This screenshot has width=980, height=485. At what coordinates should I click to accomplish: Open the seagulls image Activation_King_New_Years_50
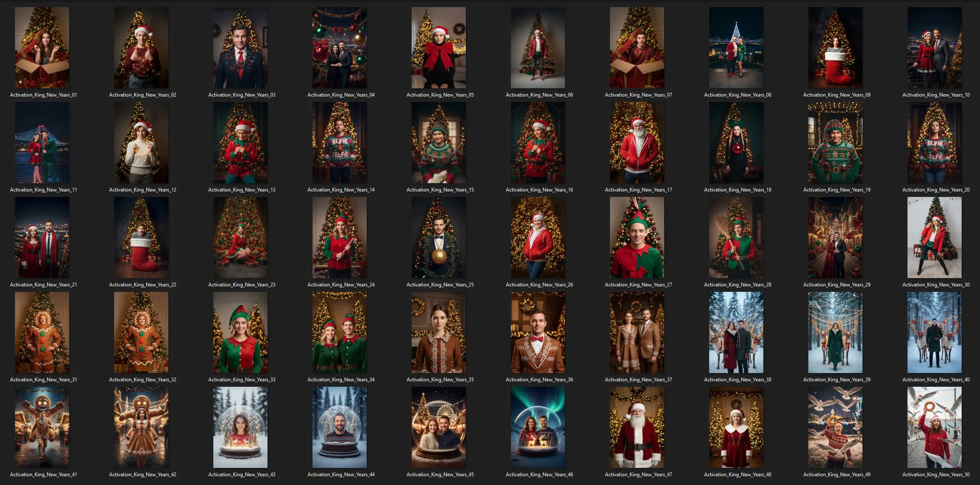[x=935, y=427]
